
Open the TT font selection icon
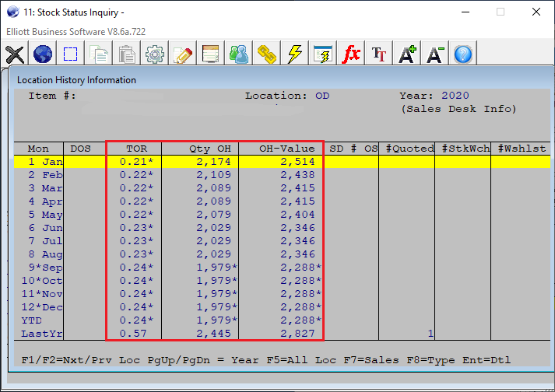click(x=379, y=54)
